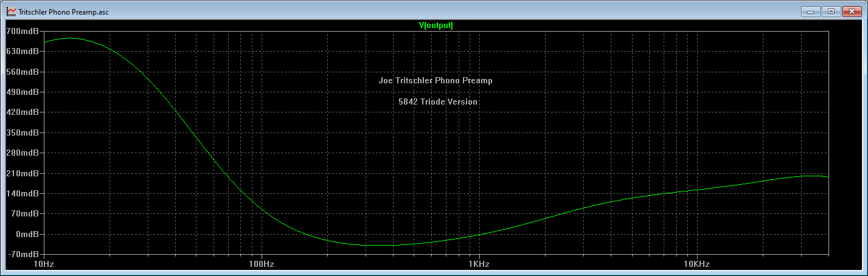This screenshot has height=276, width=868.
Task: Click the 700mdB vertical axis label
Action: (x=23, y=31)
